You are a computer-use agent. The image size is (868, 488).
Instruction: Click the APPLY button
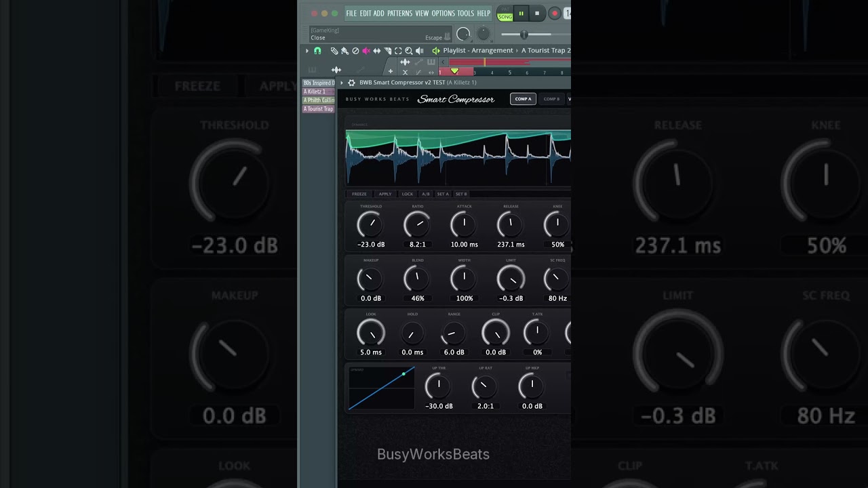[385, 194]
